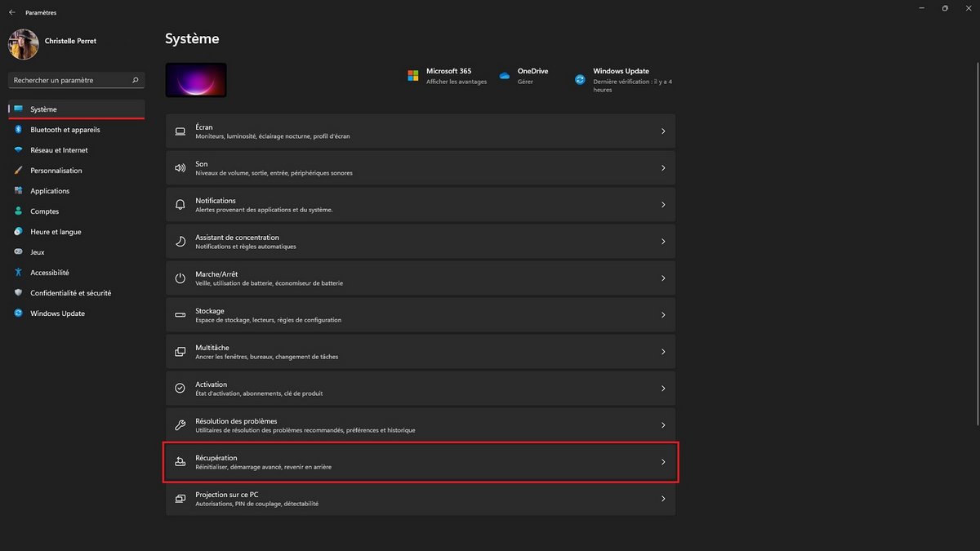Open 'Réinitialiser, démarrage avancé, revenir en arrière' row
The height and width of the screenshot is (551, 980).
[421, 462]
